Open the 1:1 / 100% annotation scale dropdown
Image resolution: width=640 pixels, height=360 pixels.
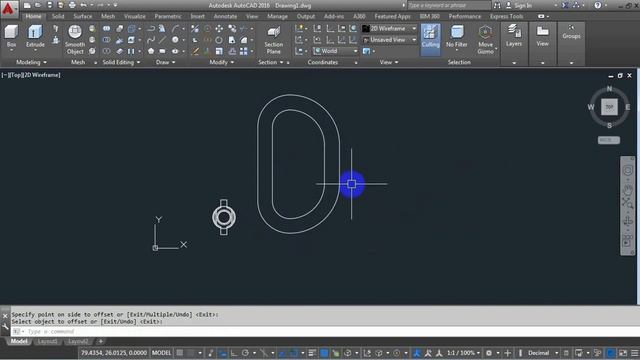464,353
